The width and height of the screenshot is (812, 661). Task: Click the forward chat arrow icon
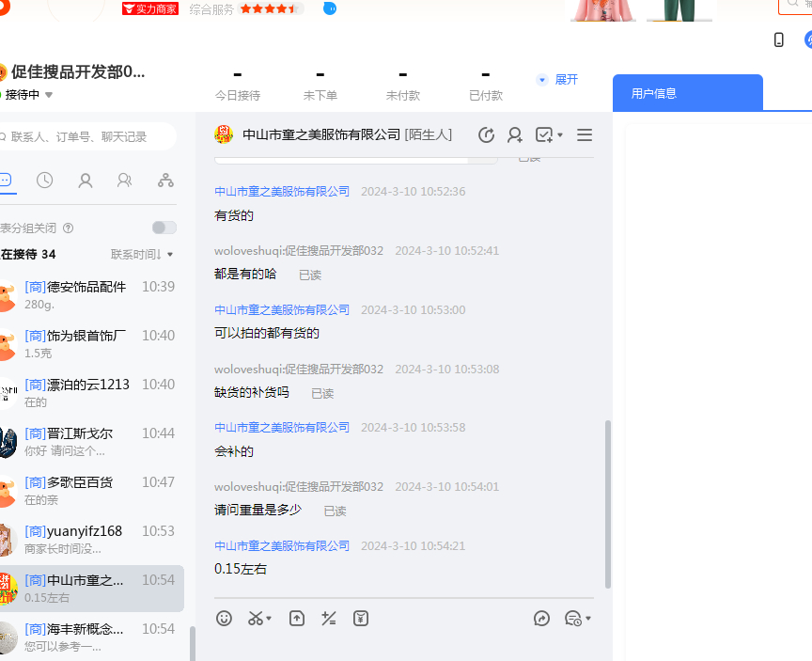(x=541, y=618)
